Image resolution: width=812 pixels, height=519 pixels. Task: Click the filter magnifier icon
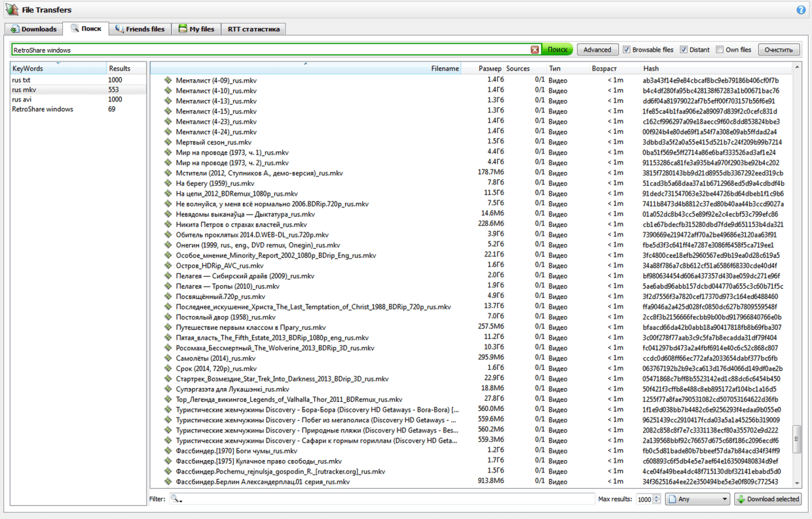coord(175,499)
